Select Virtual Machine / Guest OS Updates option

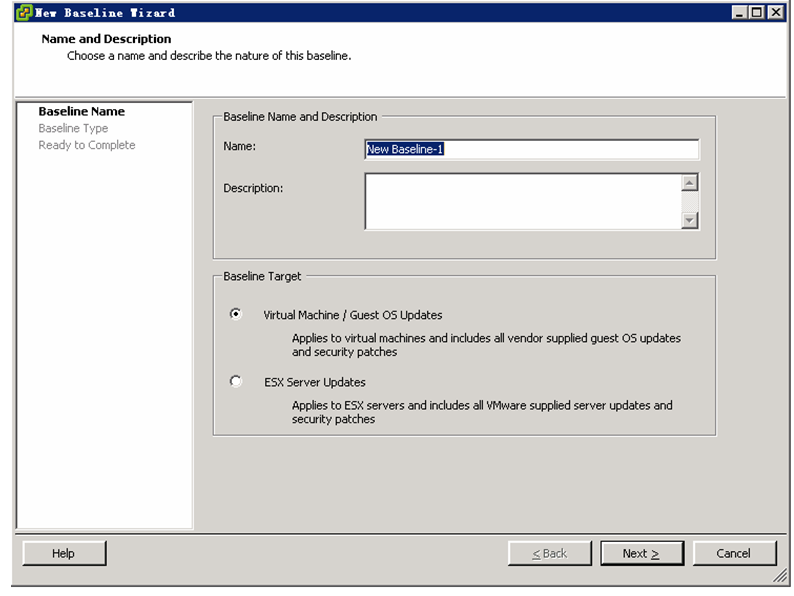235,314
